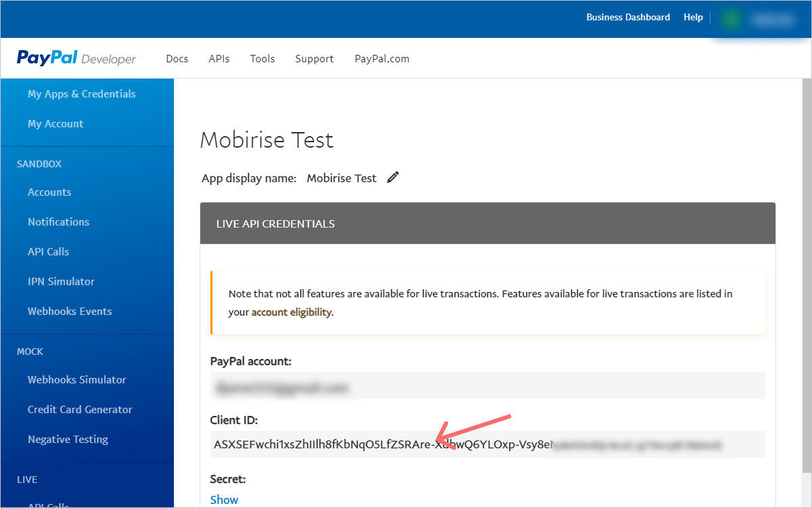Open Sandbox API Calls
Screen dimensions: 812x508
pyautogui.click(x=48, y=252)
